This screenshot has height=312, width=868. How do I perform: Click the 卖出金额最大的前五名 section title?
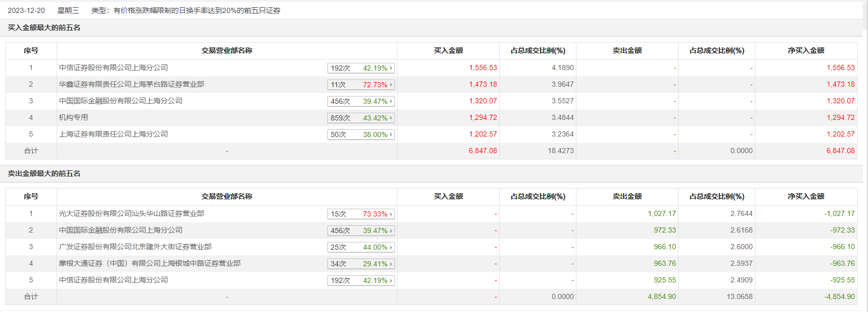(x=44, y=173)
